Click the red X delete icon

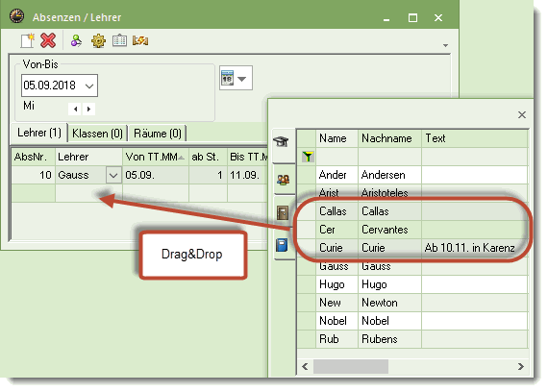point(48,40)
